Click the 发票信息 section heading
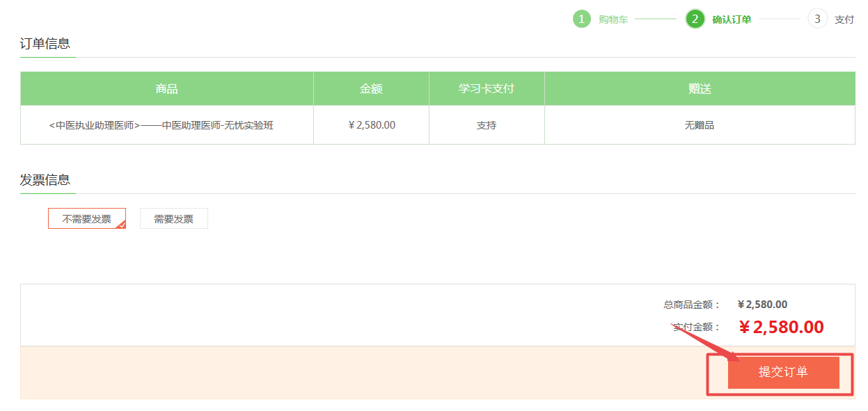The width and height of the screenshot is (868, 411). 45,179
